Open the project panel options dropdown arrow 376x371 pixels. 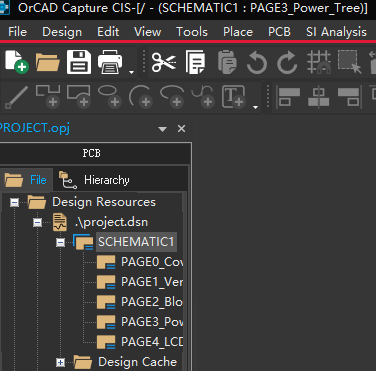(162, 129)
